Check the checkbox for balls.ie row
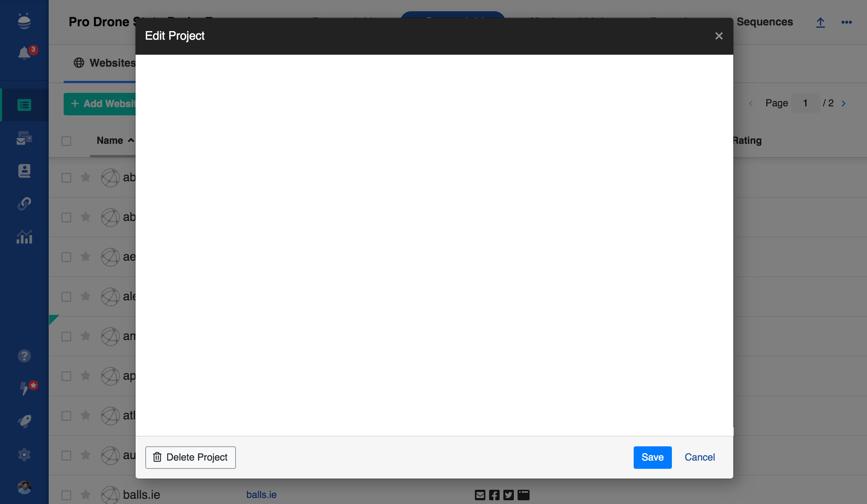867x504 pixels. pyautogui.click(x=66, y=495)
